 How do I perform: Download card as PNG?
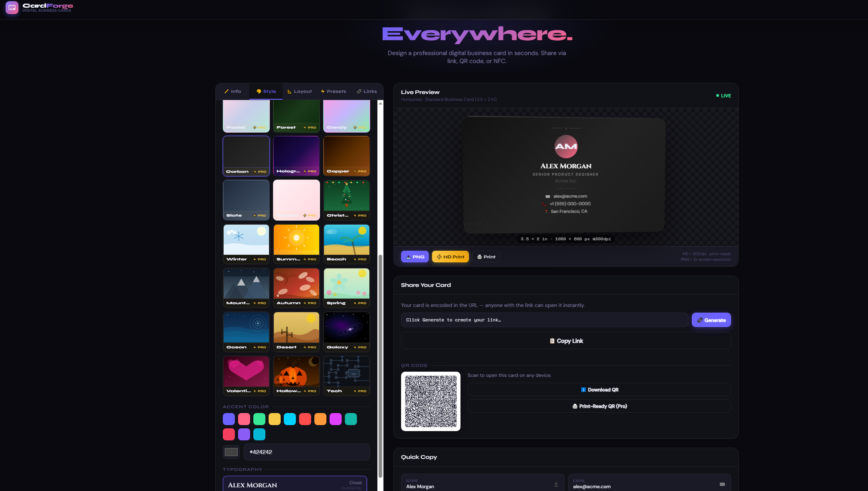coord(415,257)
